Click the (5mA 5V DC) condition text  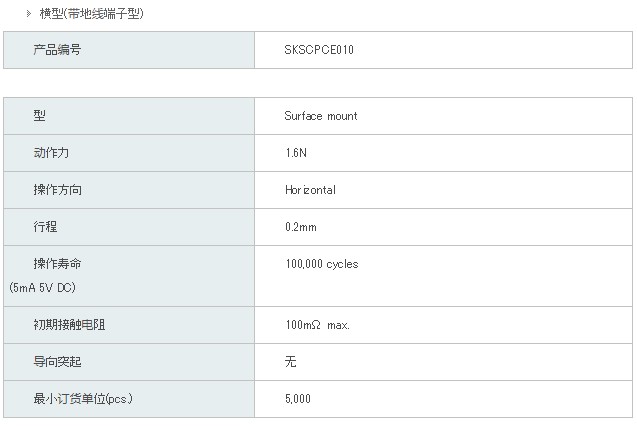[42, 288]
